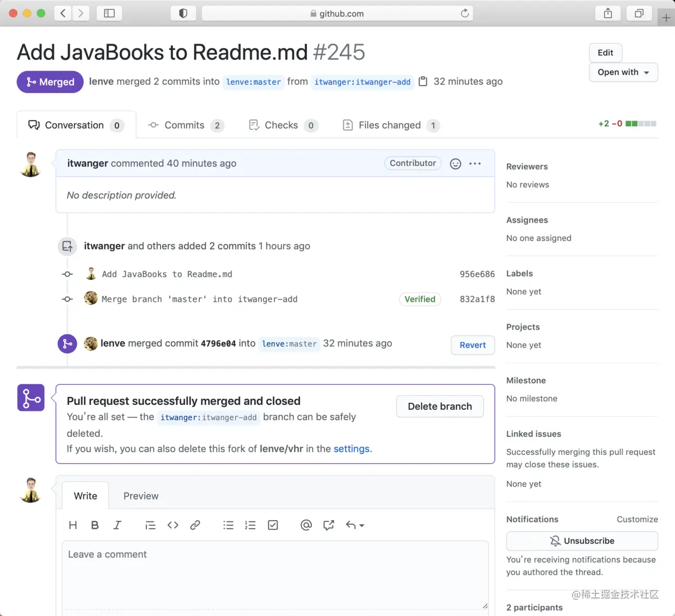
Task: Click the Labels sidebar heading
Action: tap(519, 273)
